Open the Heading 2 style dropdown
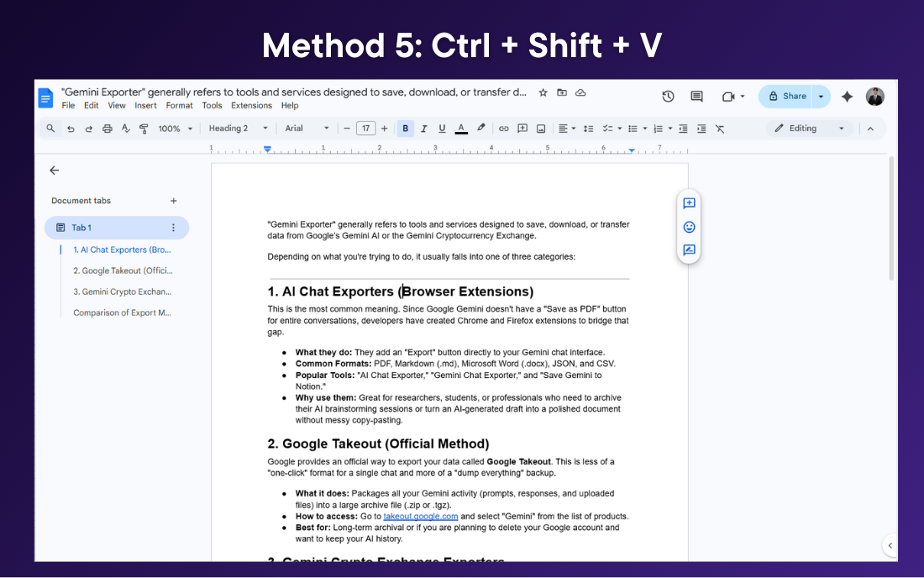This screenshot has width=924, height=578. [x=238, y=129]
